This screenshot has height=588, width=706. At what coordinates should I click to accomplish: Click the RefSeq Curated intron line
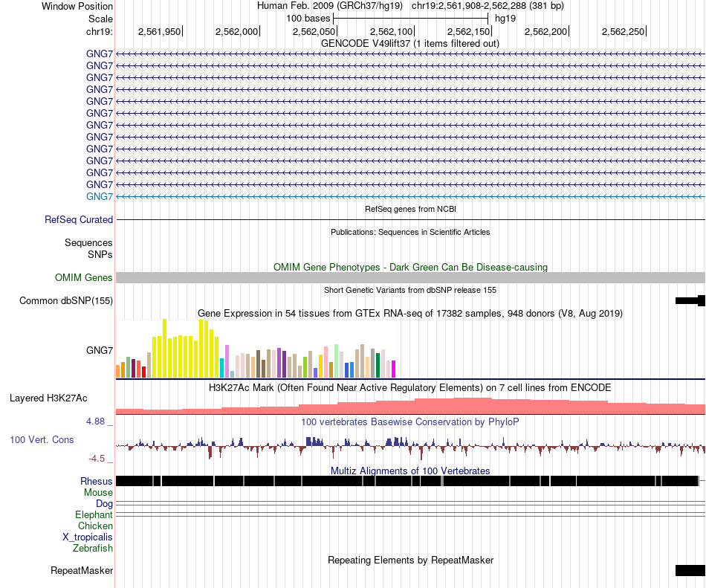410,220
